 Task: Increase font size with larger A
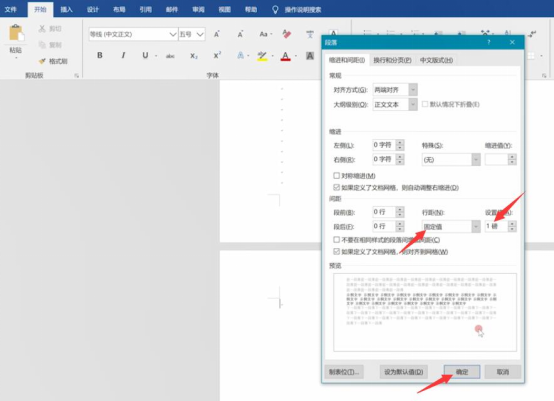[x=217, y=34]
